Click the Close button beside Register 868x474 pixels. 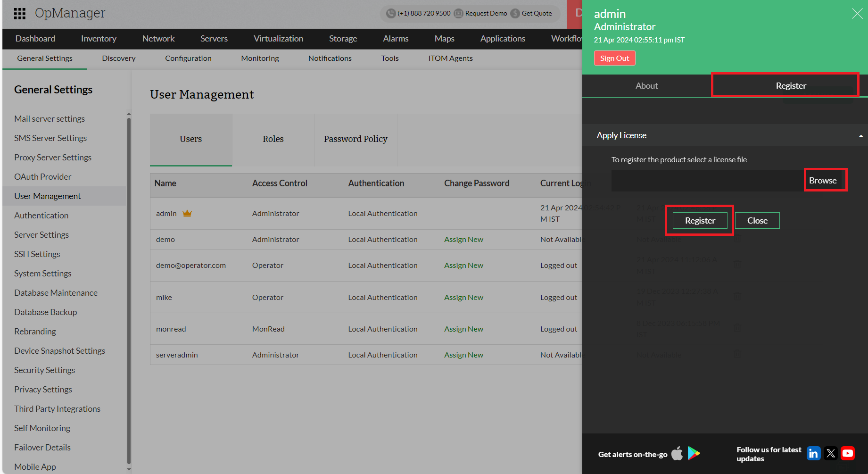757,221
